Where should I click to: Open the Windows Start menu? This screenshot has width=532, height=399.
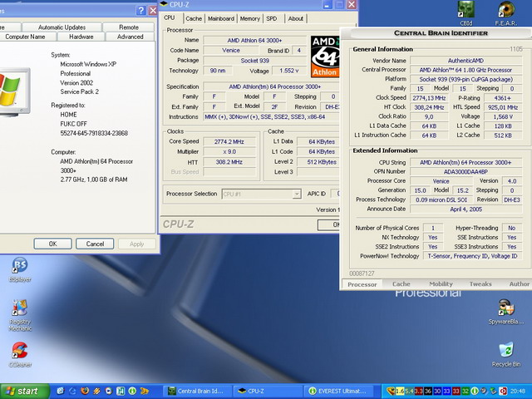[22, 391]
